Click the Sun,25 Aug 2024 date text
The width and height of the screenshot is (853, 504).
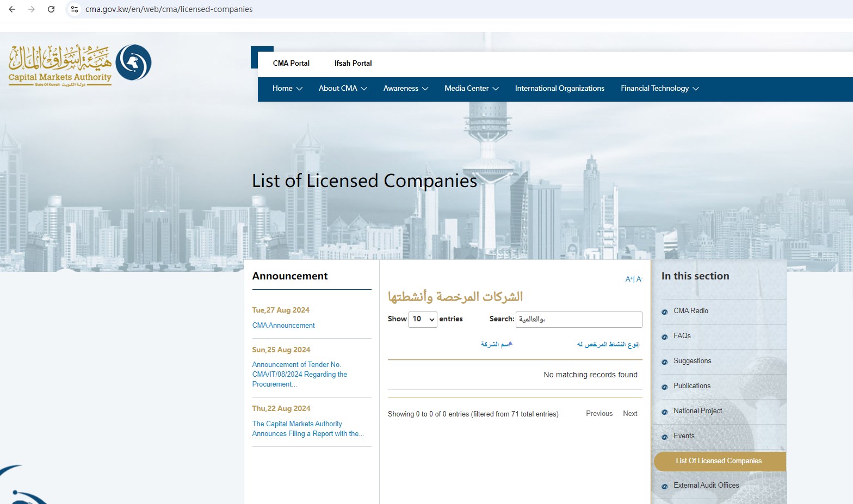click(281, 350)
